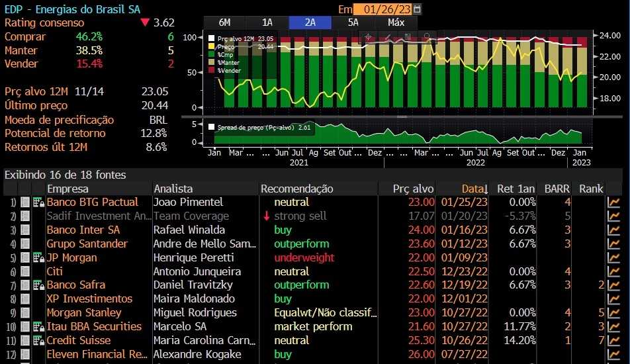Image resolution: width=630 pixels, height=364 pixels.
Task: Select the magnifier zoom tool on chart
Action: 427,37
